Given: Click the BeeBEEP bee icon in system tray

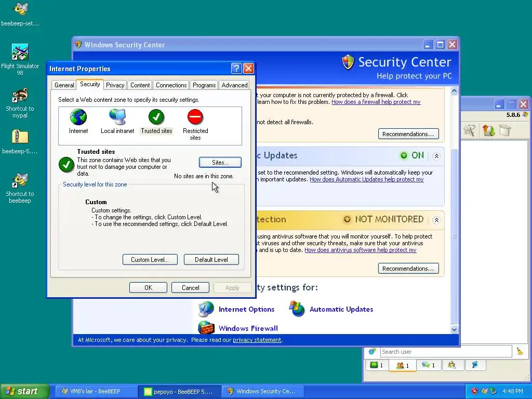Looking at the screenshot, I should click(x=484, y=391).
